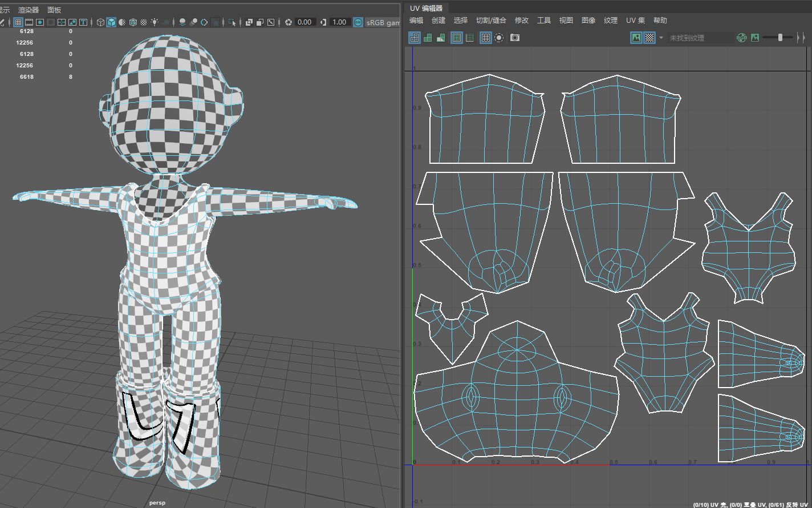Click the alpha channel image icon
Screen dimensions: 812x508
[x=755, y=38]
